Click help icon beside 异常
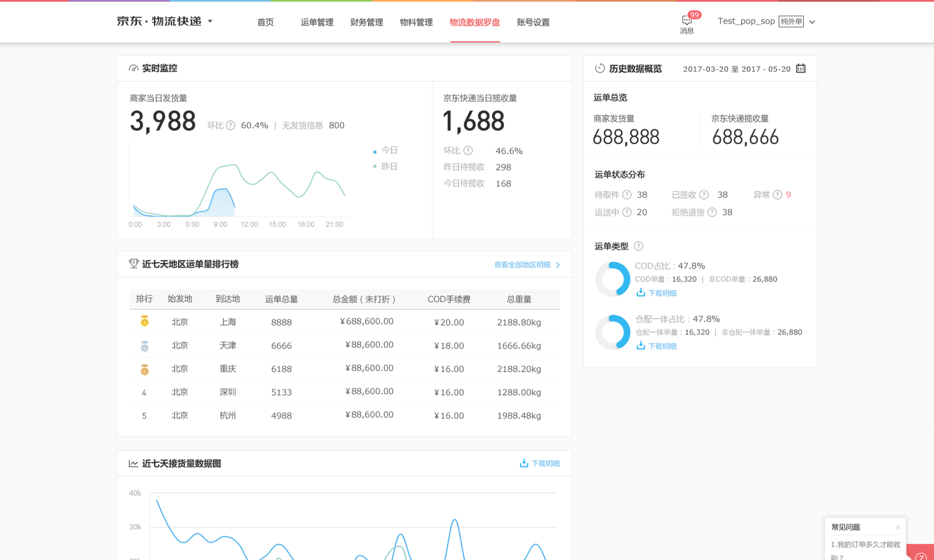The width and height of the screenshot is (934, 560). click(x=778, y=195)
